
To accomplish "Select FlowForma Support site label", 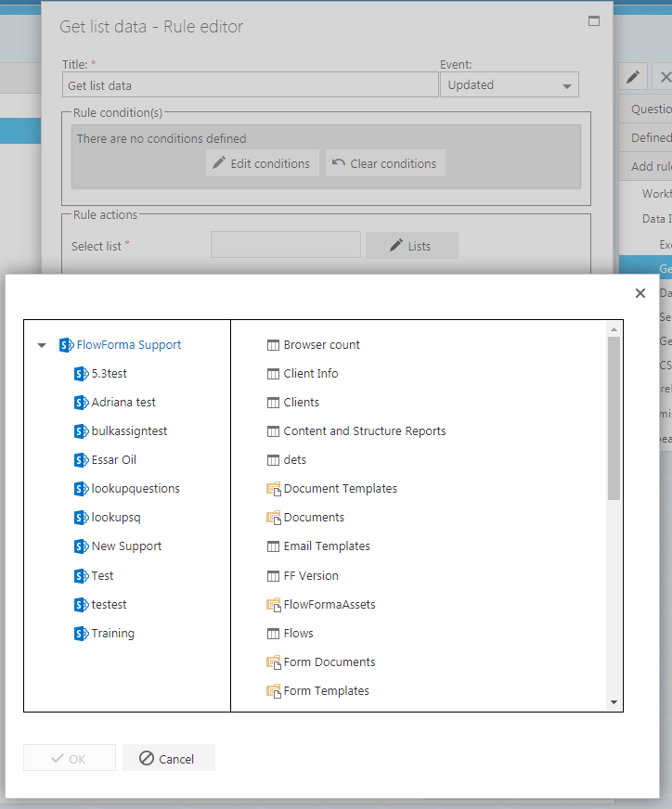I will point(129,344).
